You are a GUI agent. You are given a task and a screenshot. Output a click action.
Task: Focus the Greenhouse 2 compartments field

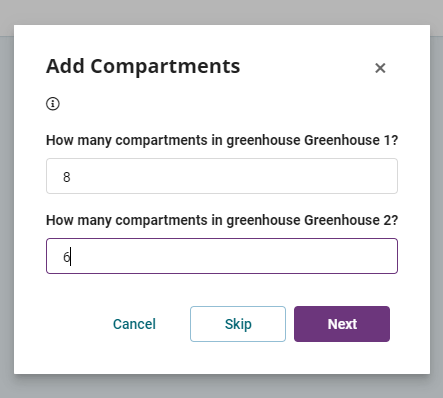(222, 256)
